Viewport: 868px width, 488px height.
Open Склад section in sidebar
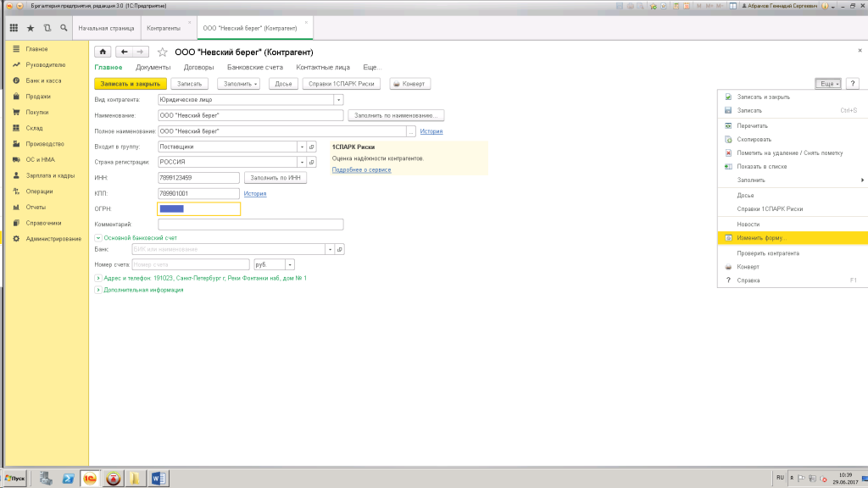coord(34,128)
